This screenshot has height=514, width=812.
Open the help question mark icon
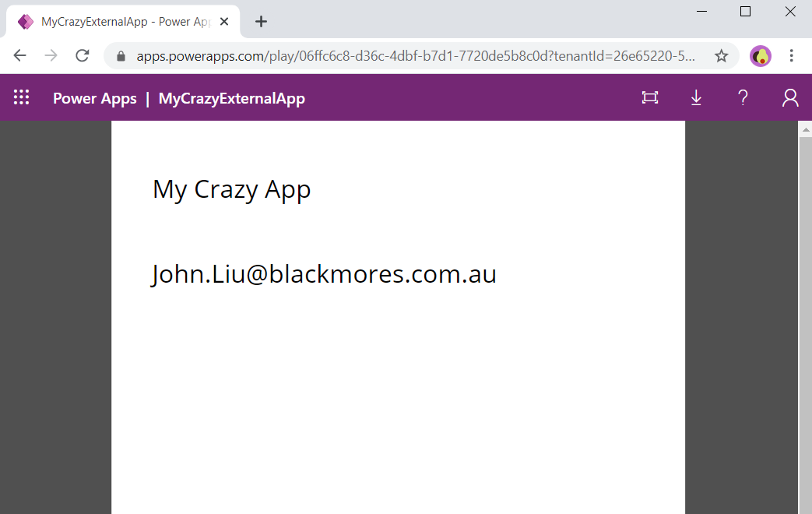pos(743,97)
